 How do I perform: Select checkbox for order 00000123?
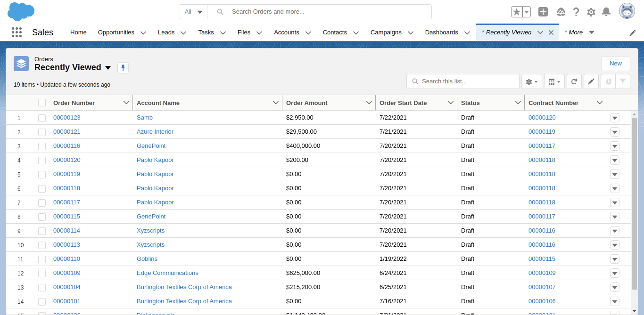tap(42, 118)
